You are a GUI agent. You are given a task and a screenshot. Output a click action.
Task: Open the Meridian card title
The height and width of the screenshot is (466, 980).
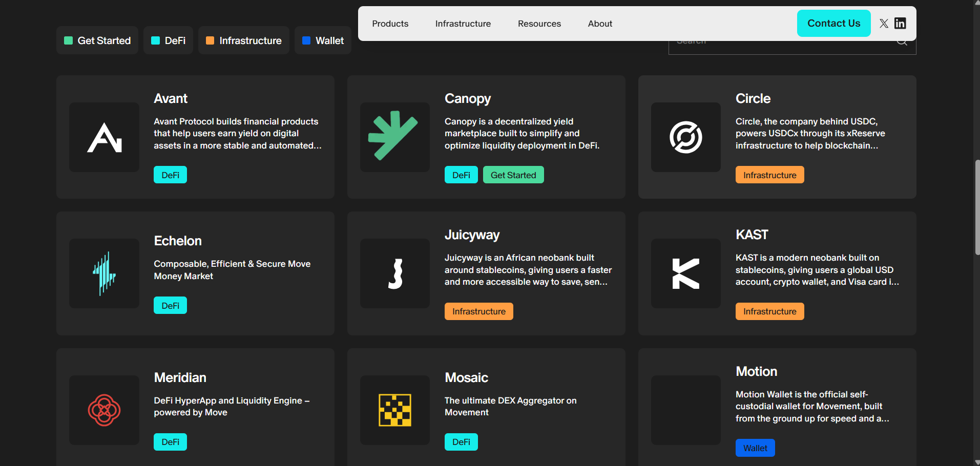tap(180, 377)
